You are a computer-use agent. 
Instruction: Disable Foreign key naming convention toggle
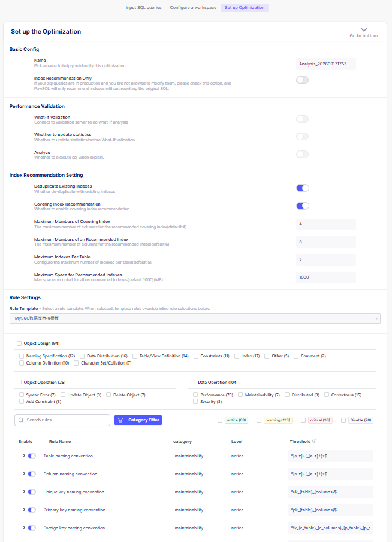[32, 528]
